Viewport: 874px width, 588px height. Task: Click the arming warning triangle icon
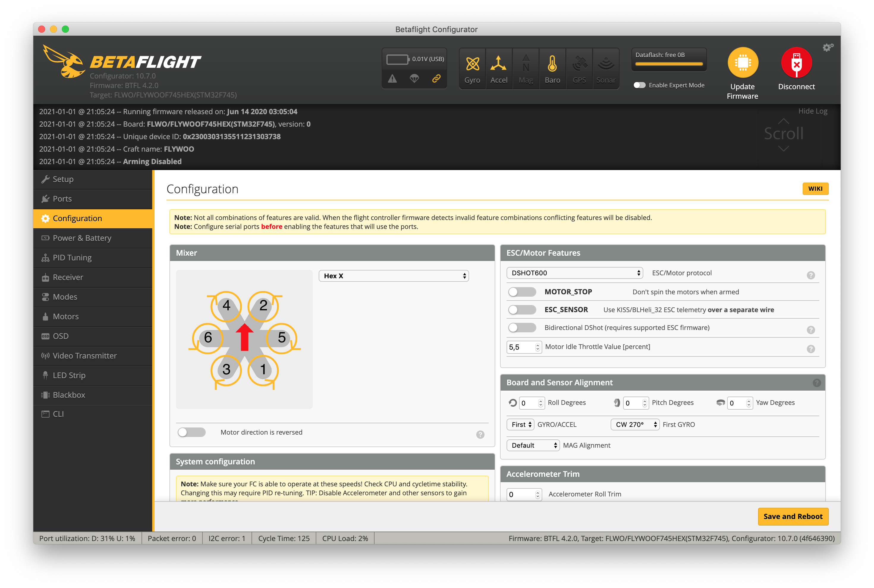coord(392,78)
